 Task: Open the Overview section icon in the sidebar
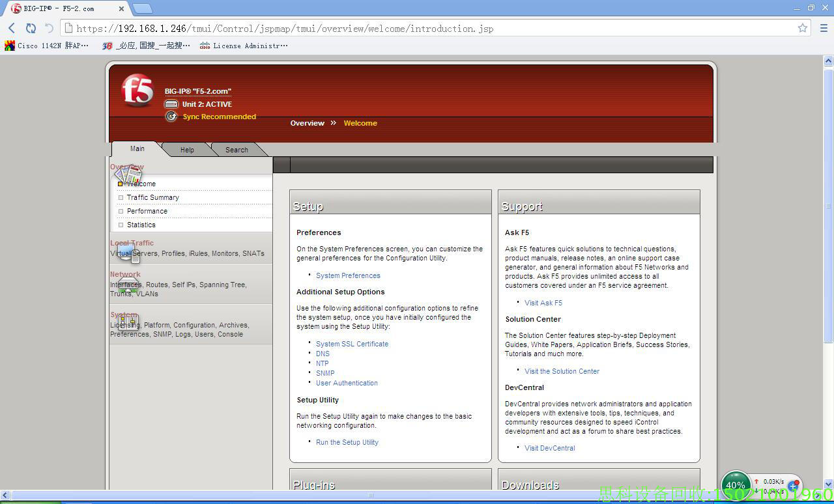[x=129, y=174]
